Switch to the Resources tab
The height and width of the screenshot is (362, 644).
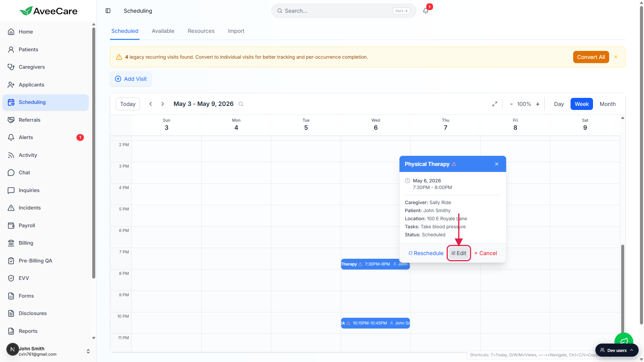(x=201, y=31)
